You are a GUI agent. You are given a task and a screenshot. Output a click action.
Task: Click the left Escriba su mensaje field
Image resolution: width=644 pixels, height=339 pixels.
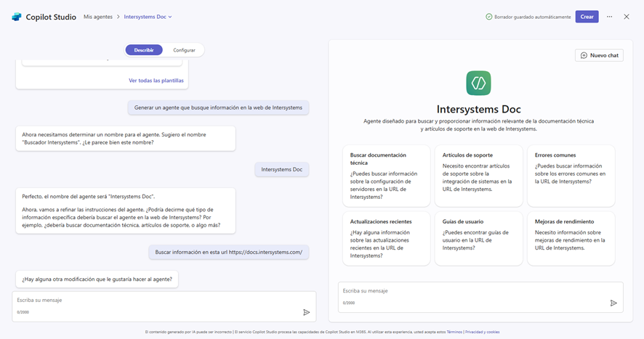click(153, 300)
